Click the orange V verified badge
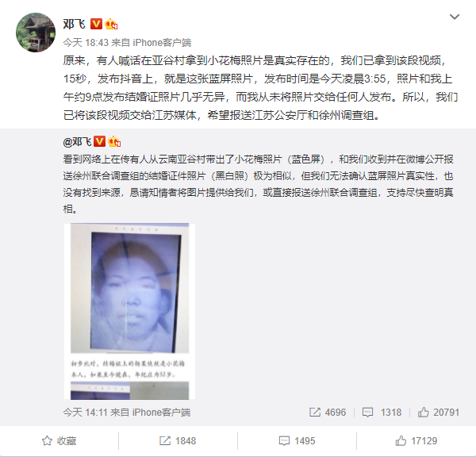Image resolution: width=476 pixels, height=457 pixels. (x=96, y=24)
